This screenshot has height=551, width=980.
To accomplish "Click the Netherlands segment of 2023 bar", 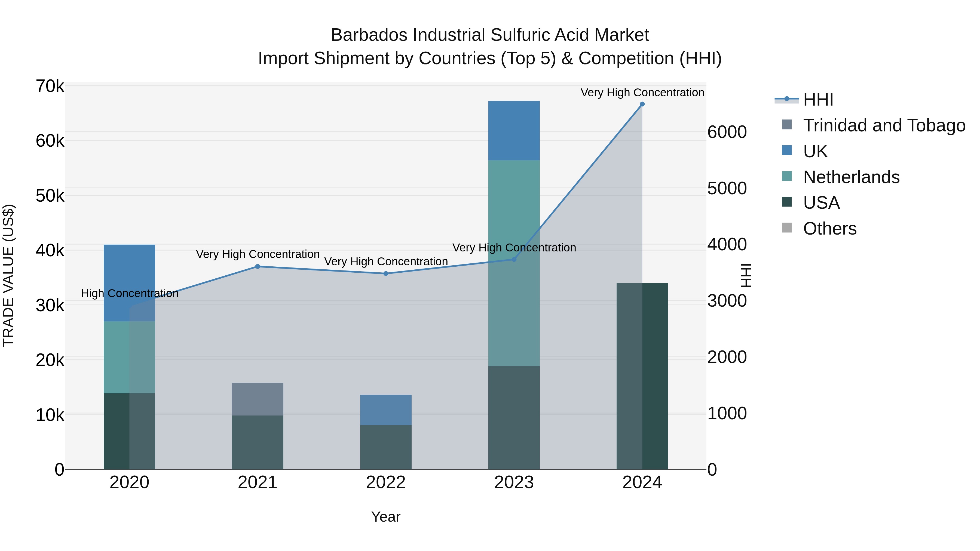I will (514, 263).
